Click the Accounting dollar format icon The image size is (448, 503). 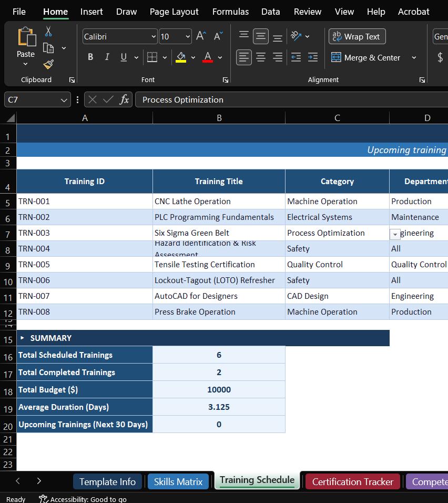(x=440, y=57)
